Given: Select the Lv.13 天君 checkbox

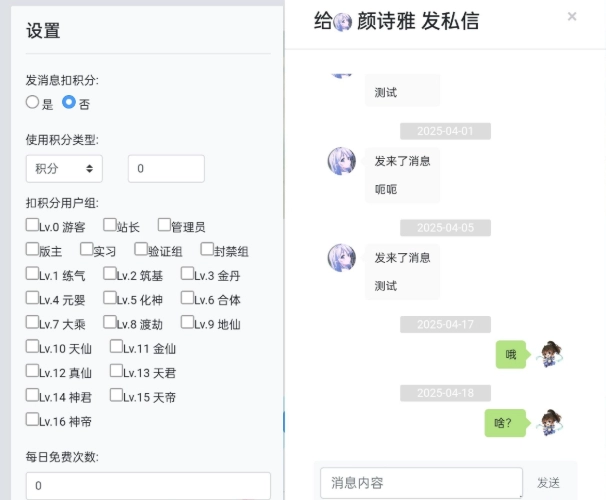Looking at the screenshot, I should [116, 371].
